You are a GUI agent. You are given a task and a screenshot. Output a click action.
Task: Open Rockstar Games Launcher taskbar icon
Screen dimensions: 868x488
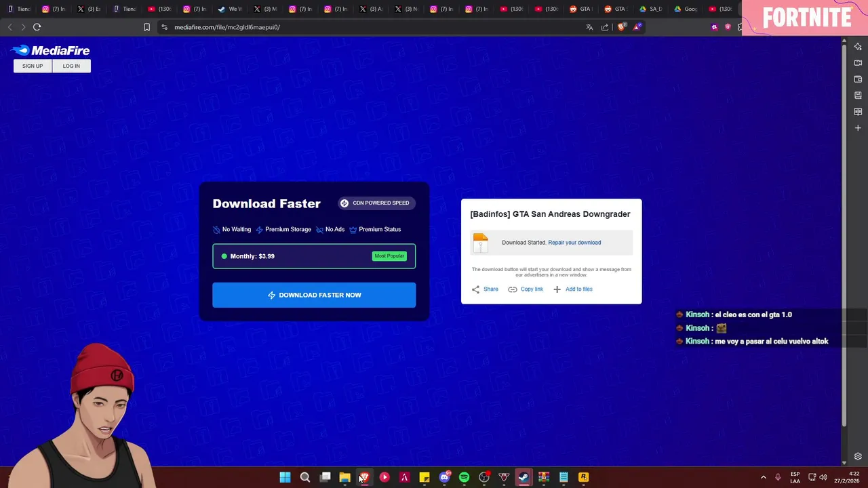coord(583,477)
